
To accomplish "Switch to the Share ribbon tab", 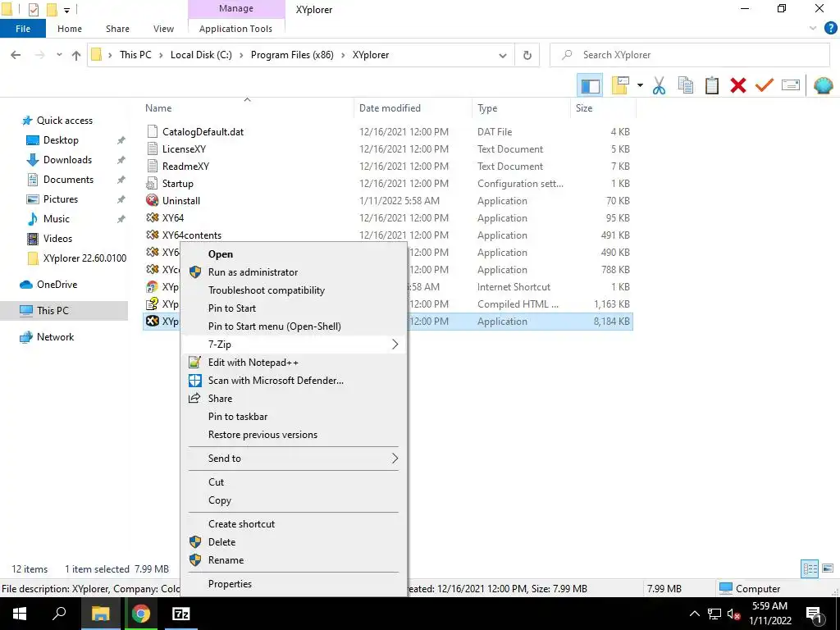I will coord(117,29).
